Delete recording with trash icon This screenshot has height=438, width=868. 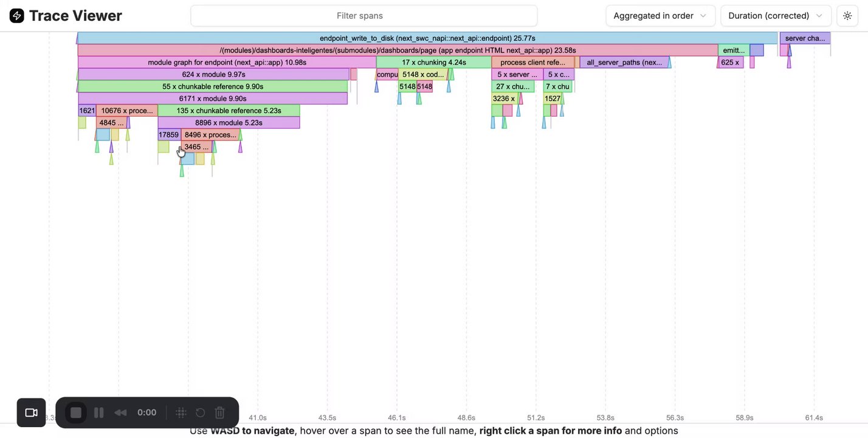(x=220, y=412)
